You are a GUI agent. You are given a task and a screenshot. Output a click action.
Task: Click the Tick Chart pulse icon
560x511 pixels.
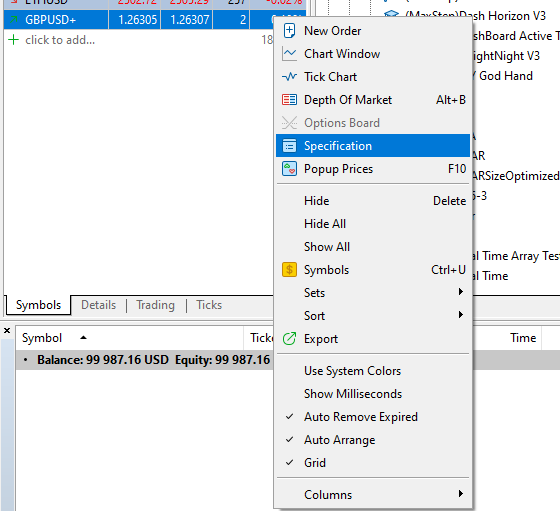289,77
